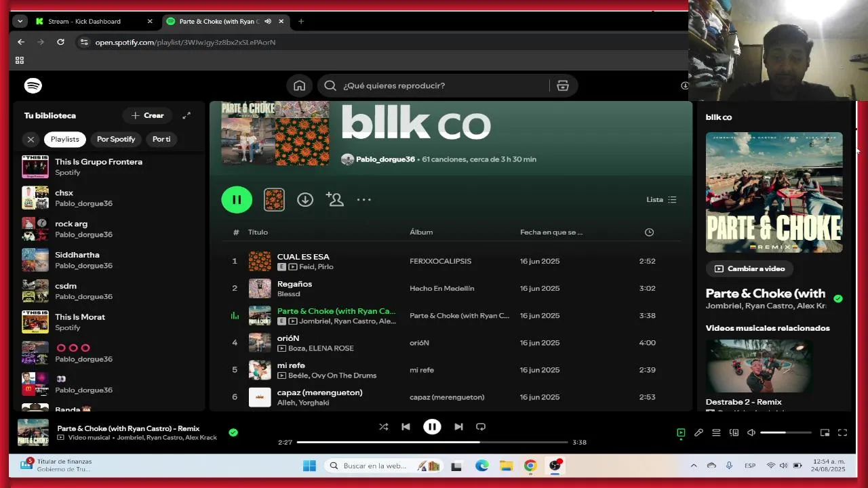
Task: Open the chsx playlist in the library
Action: [108, 198]
